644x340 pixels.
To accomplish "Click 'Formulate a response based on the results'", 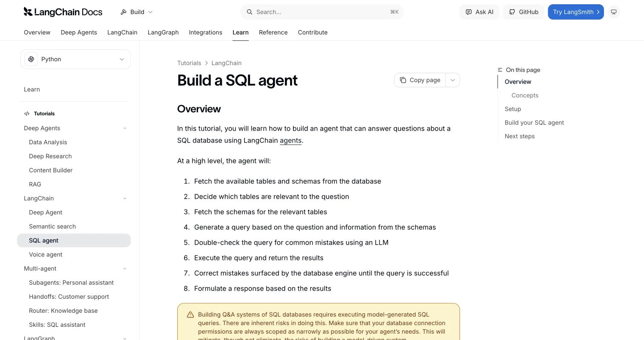I will [x=263, y=289].
